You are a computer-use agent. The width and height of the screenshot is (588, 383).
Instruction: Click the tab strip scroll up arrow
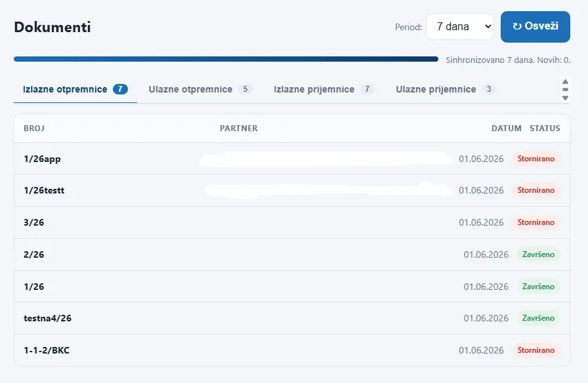(x=565, y=82)
